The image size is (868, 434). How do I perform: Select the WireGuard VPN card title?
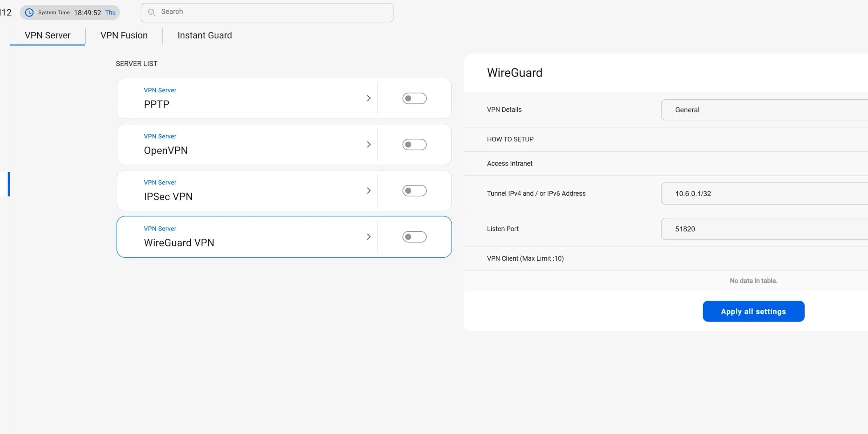point(179,242)
